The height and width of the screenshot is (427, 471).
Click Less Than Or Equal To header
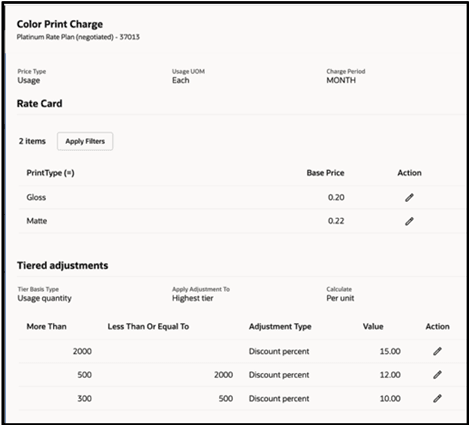pos(148,327)
